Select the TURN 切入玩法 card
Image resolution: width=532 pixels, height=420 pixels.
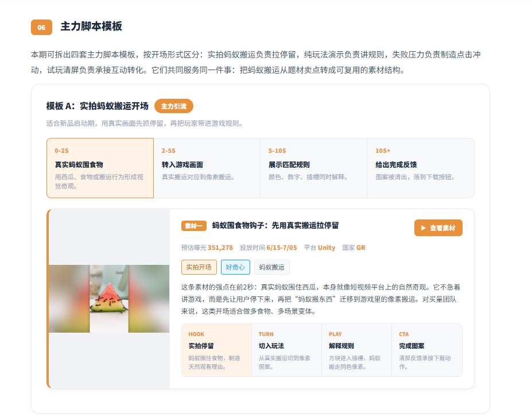point(287,350)
